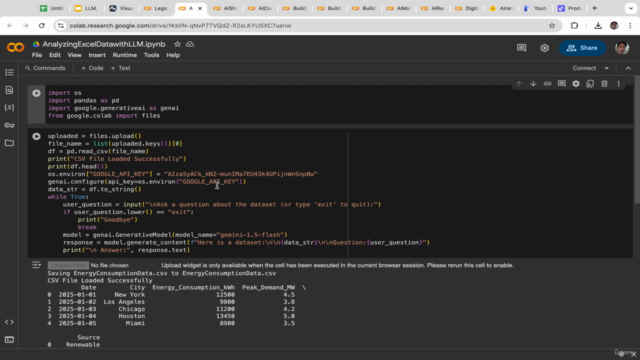The width and height of the screenshot is (640, 360).
Task: Run the files.upload code cell
Action: [x=36, y=136]
